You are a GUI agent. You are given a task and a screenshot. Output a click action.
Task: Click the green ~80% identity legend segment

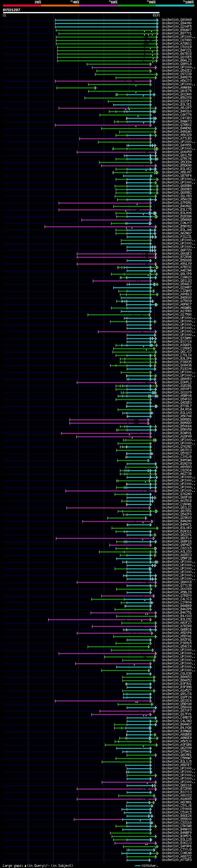point(137,6)
